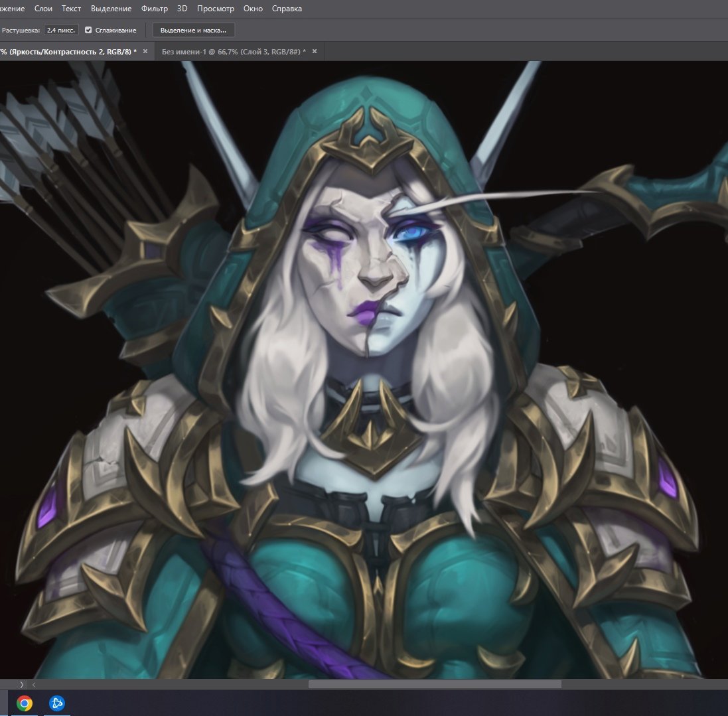728x716 pixels.
Task: Open Google Chrome from the taskbar
Action: click(x=24, y=703)
